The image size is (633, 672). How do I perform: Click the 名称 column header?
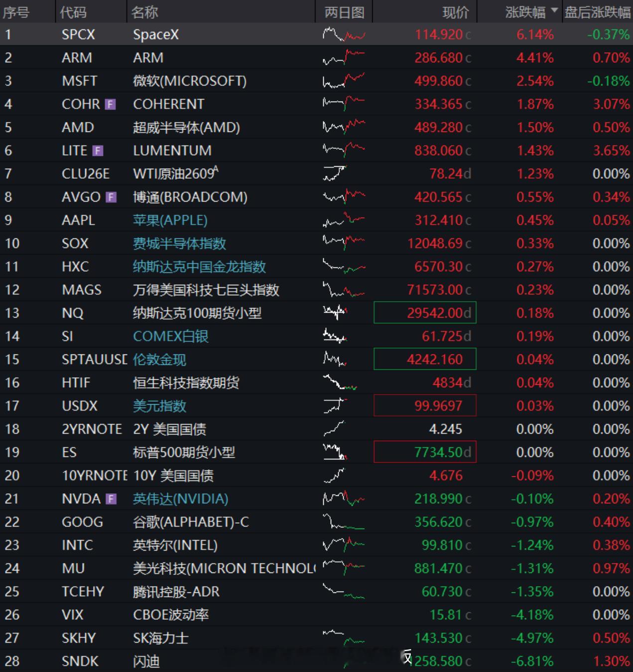click(145, 12)
